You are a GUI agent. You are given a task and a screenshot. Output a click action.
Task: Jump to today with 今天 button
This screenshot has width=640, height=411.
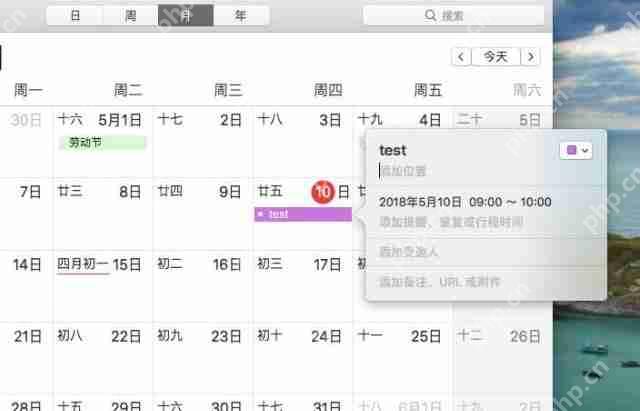click(496, 56)
